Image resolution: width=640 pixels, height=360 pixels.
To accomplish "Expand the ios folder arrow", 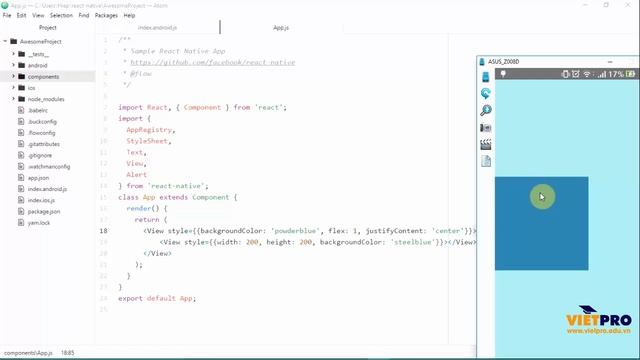I will (13, 88).
